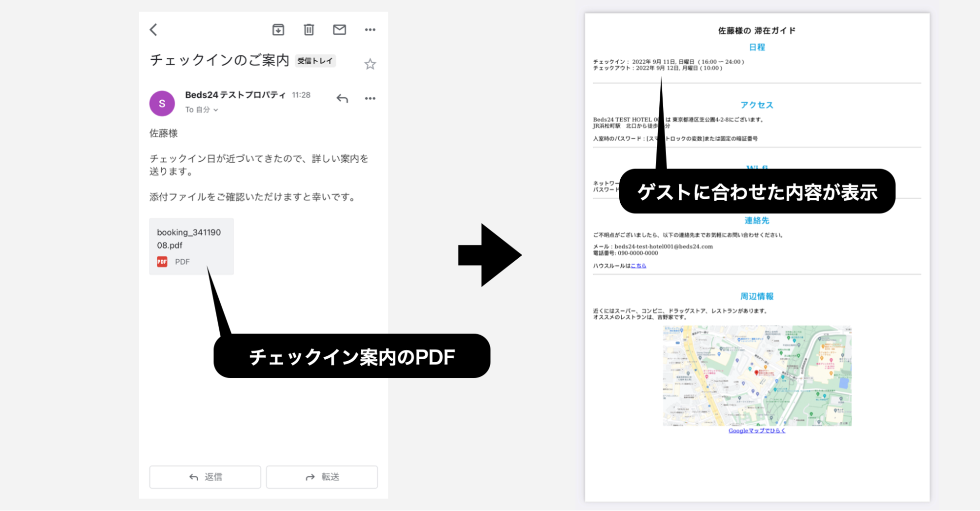Open the house rules こちら link
Image resolution: width=980 pixels, height=511 pixels.
638,266
